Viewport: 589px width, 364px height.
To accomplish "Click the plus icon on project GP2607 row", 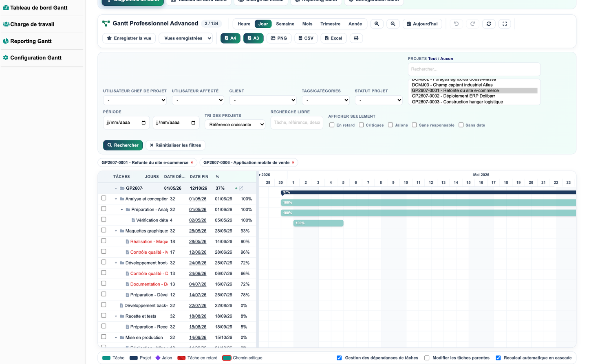I will 236,188.
